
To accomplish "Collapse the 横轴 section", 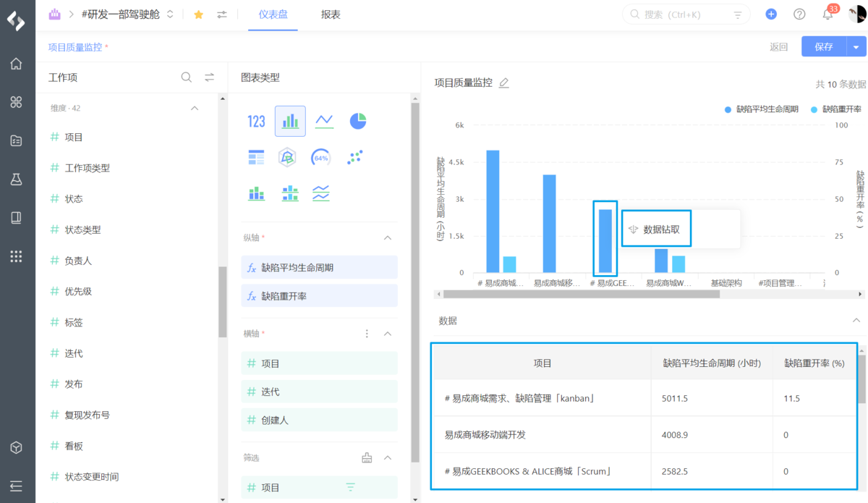I will coord(387,334).
